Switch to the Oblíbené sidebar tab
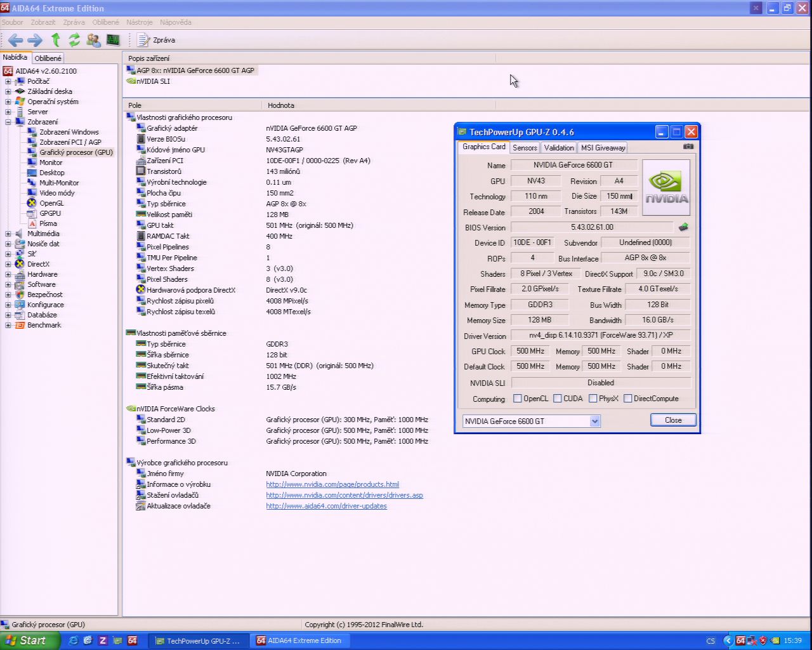The image size is (812, 650). (x=48, y=58)
